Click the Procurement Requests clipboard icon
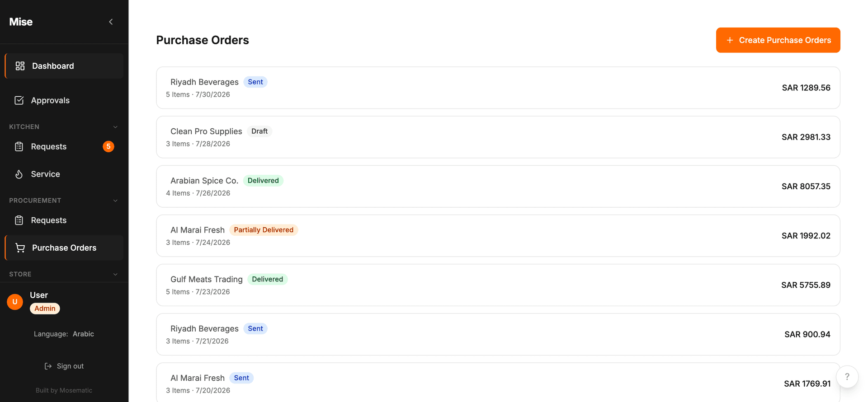 (x=19, y=220)
